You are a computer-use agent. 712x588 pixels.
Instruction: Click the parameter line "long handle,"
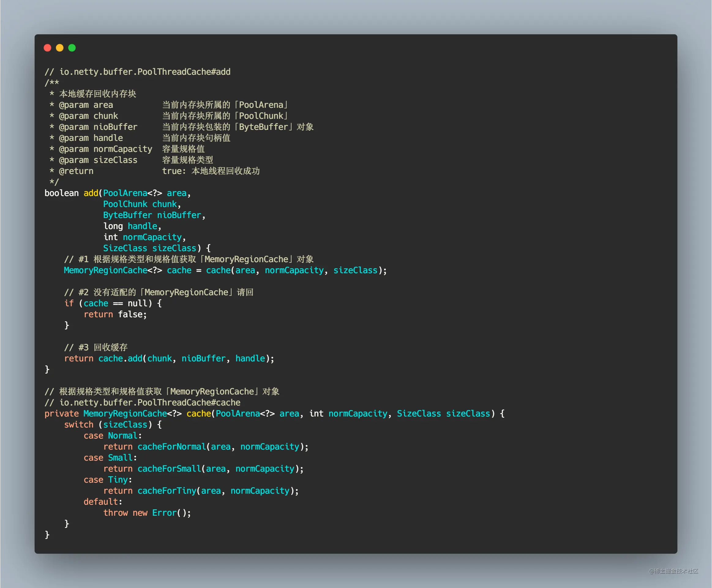click(x=132, y=226)
